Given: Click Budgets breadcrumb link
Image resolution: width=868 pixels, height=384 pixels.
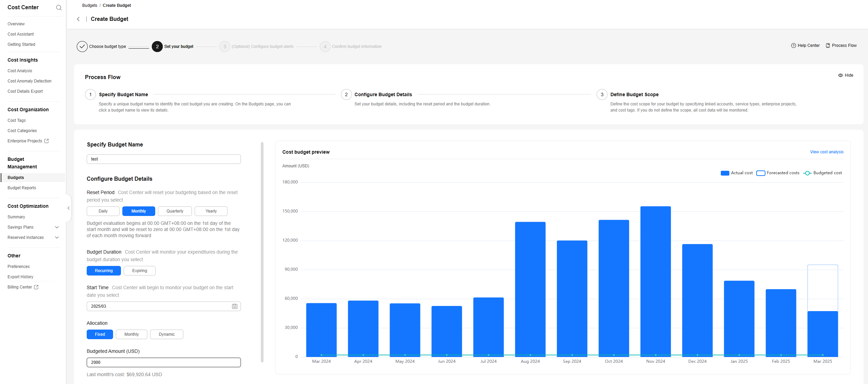Looking at the screenshot, I should point(90,5).
